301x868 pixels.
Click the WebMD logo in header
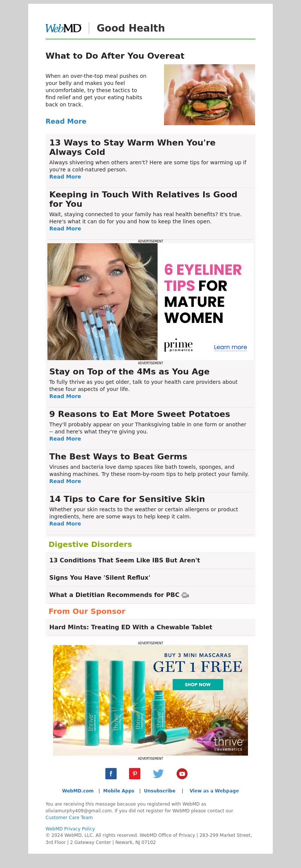coord(63,28)
